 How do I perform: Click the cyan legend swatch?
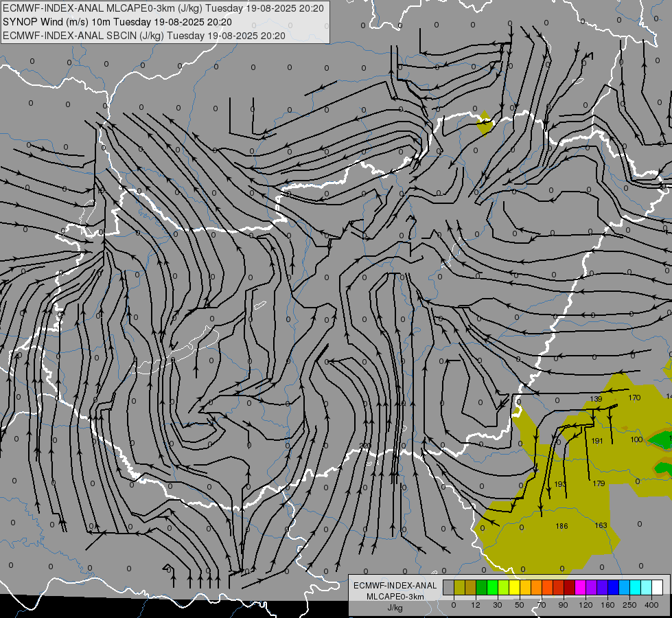636,587
